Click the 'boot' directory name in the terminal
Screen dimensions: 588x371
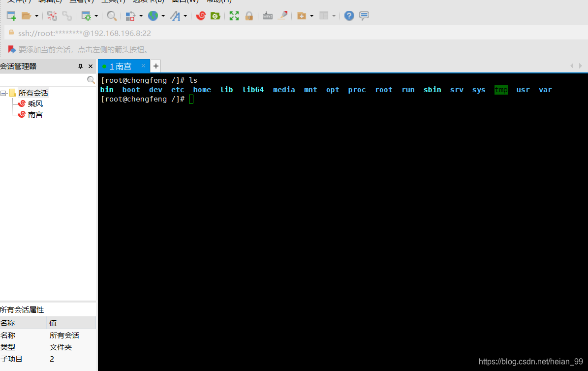(x=131, y=90)
